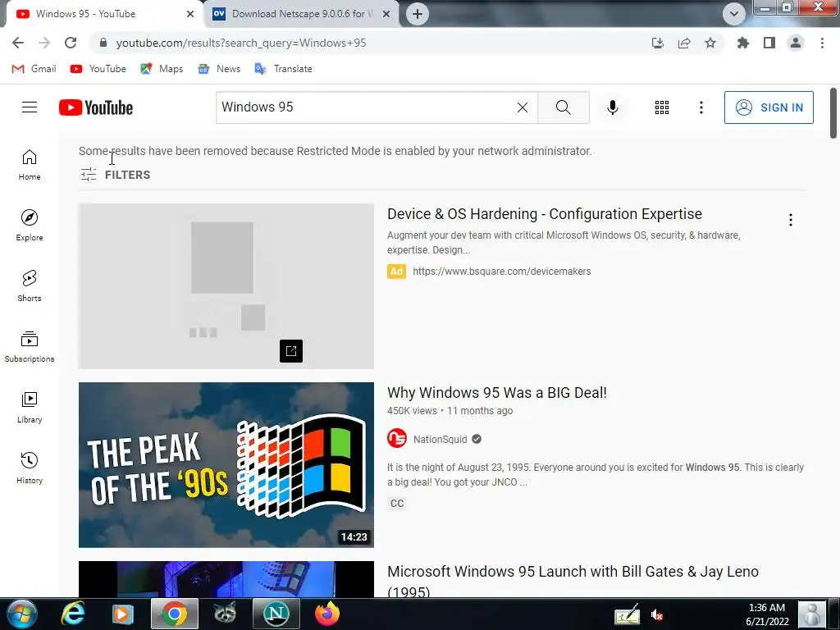Play the Peak of the '90s thumbnail
This screenshot has height=630, width=840.
click(226, 465)
